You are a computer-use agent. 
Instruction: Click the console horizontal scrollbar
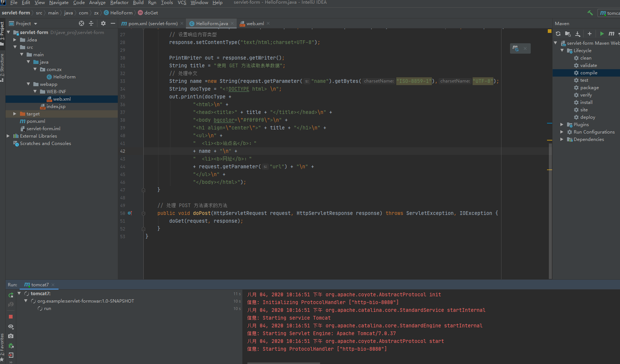coord(284,363)
